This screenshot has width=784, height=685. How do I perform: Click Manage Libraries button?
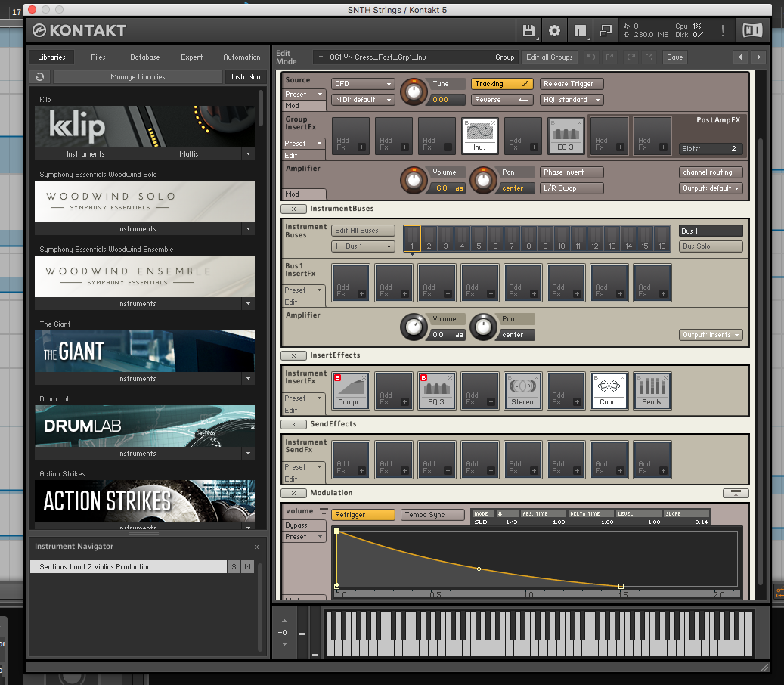click(138, 76)
